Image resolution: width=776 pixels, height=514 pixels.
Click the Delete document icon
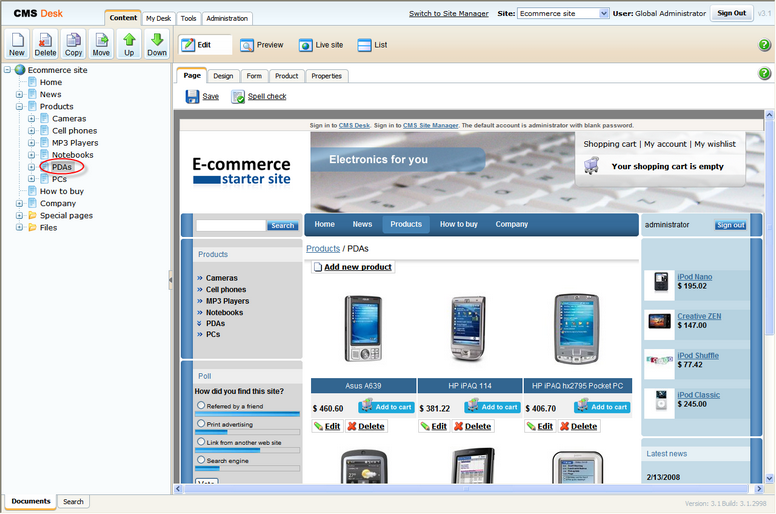(45, 44)
